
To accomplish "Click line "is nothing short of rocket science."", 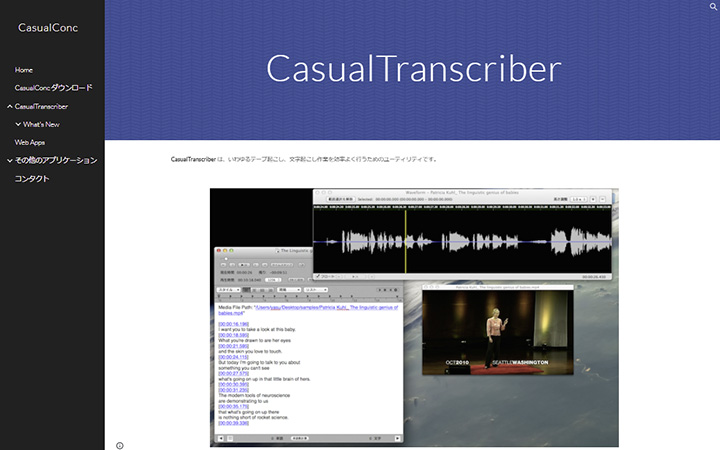I will [253, 417].
